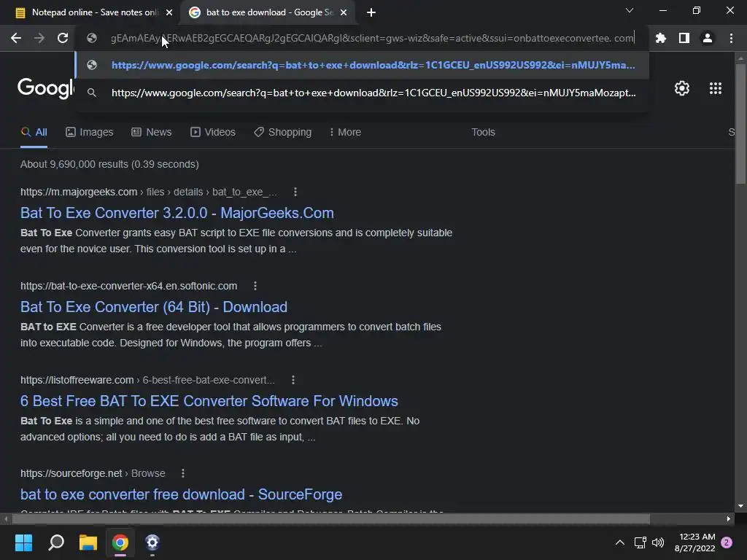Open Bat To Exe Converter (64 Bit) Download link

click(153, 307)
